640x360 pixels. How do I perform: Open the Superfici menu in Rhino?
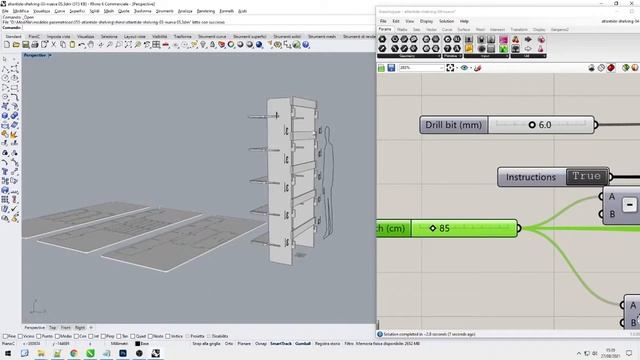coord(77,11)
